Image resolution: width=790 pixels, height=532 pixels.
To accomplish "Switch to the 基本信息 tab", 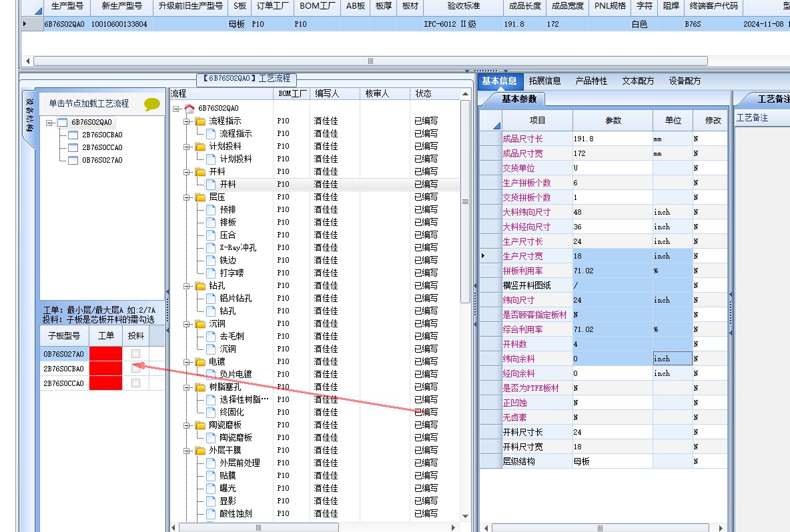I will pos(499,81).
